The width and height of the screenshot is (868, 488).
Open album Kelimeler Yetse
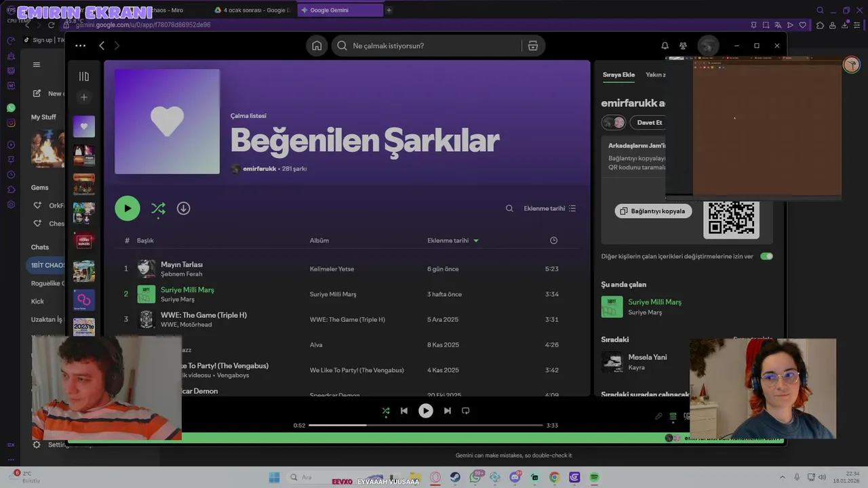(x=332, y=269)
